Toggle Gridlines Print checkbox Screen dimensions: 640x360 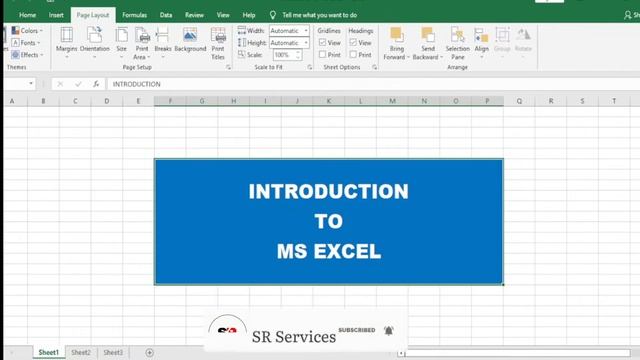[322, 54]
